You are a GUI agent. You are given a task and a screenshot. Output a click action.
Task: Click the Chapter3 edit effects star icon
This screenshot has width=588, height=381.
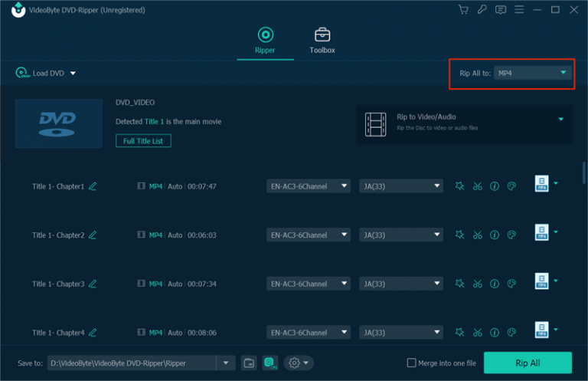459,284
